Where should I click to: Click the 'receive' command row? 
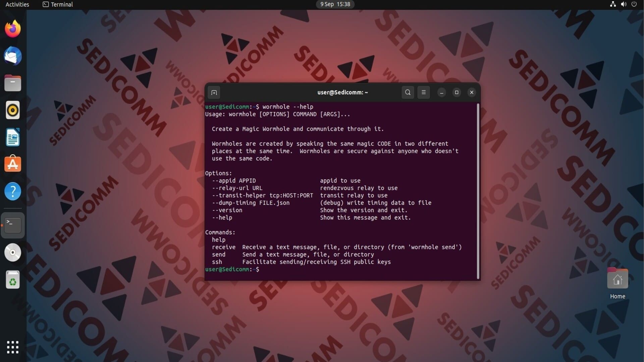pos(337,247)
